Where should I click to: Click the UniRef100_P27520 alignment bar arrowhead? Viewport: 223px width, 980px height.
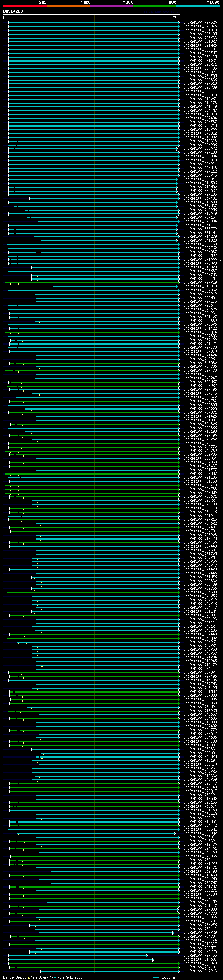click(x=179, y=23)
